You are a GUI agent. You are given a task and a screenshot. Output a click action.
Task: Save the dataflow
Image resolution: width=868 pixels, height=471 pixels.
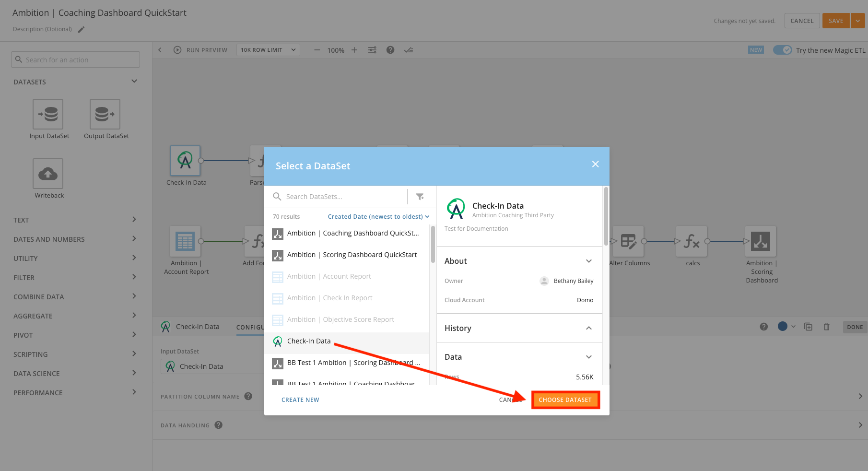(836, 21)
